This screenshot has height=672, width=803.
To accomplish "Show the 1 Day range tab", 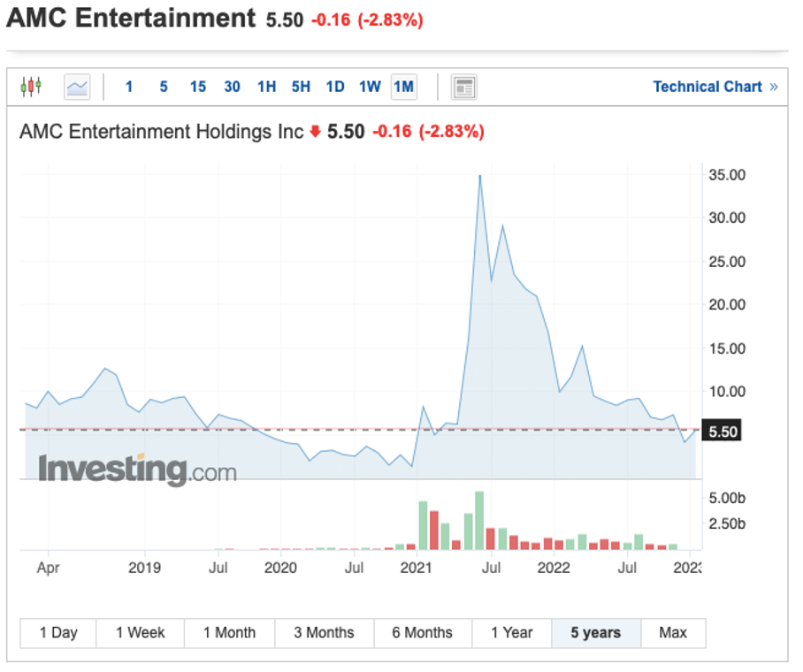I will click(58, 633).
